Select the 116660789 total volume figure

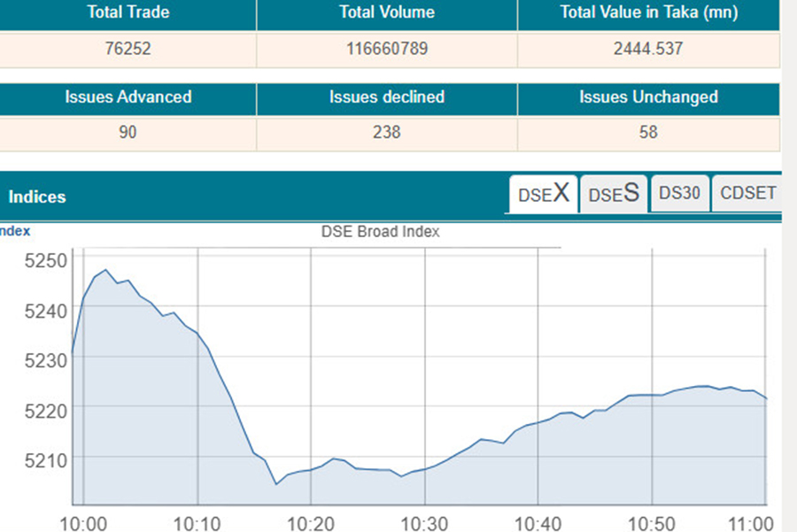385,49
